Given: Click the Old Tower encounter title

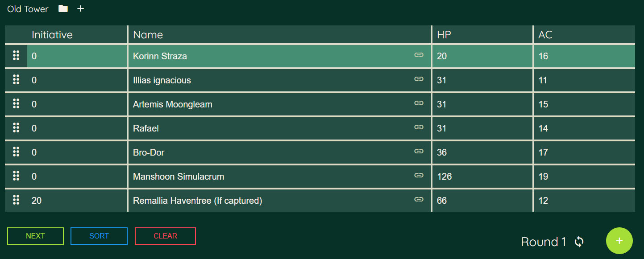Looking at the screenshot, I should 28,9.
